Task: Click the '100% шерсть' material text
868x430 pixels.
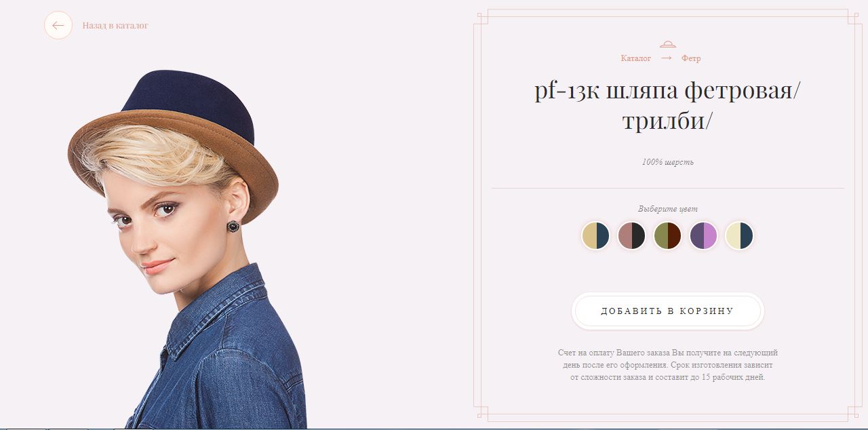Action: pos(668,162)
